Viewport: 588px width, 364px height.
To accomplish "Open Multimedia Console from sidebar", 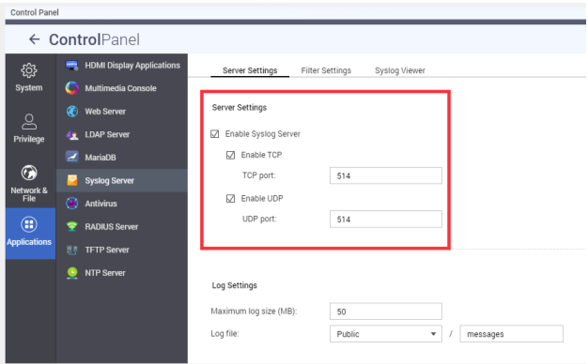I will [x=122, y=88].
